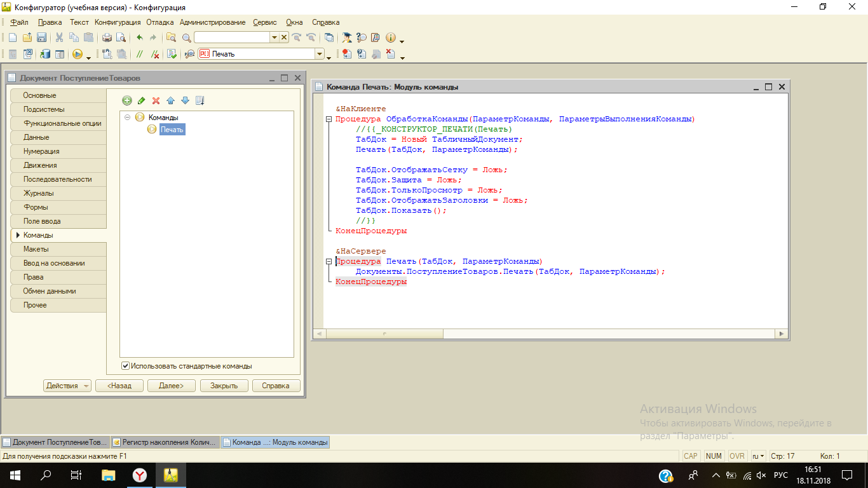
Task: Click the Справка button in document window
Action: [x=276, y=386]
